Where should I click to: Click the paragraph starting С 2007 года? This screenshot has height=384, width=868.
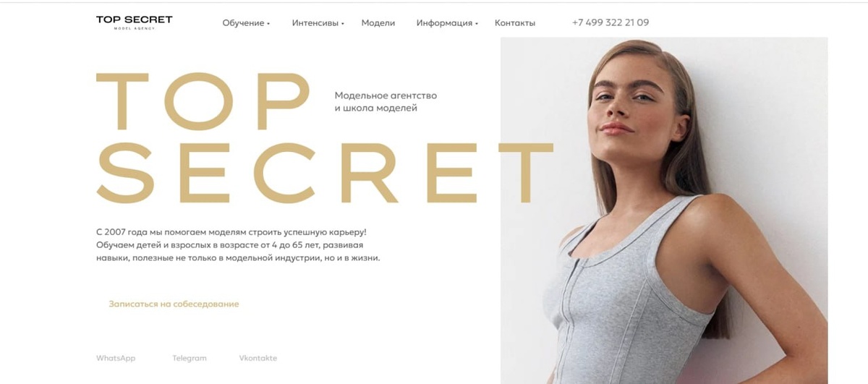238,244
